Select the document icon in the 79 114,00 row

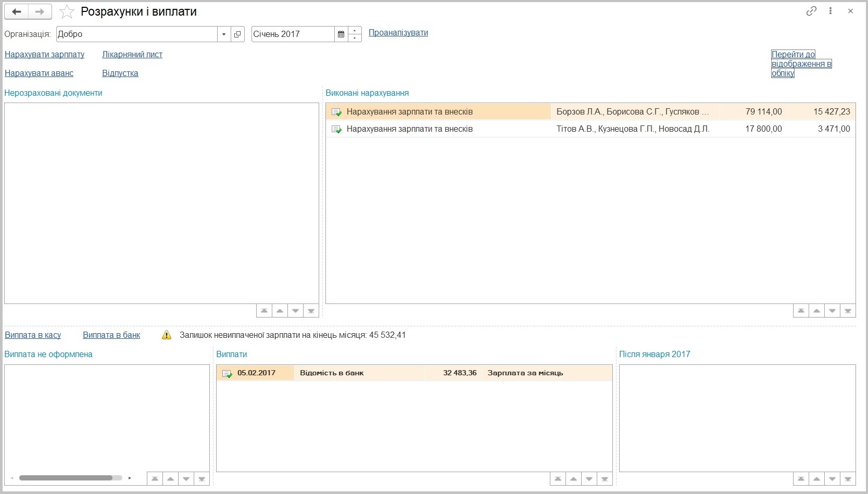pyautogui.click(x=336, y=112)
